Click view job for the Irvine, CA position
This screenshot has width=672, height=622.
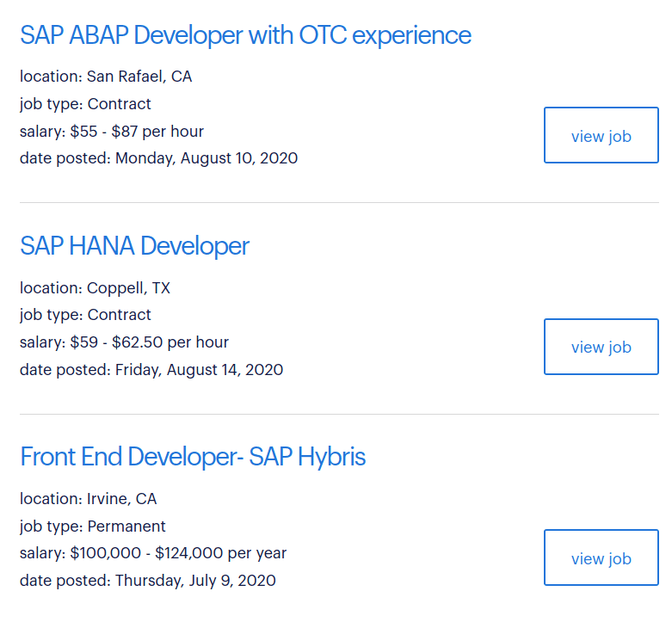[x=601, y=557]
